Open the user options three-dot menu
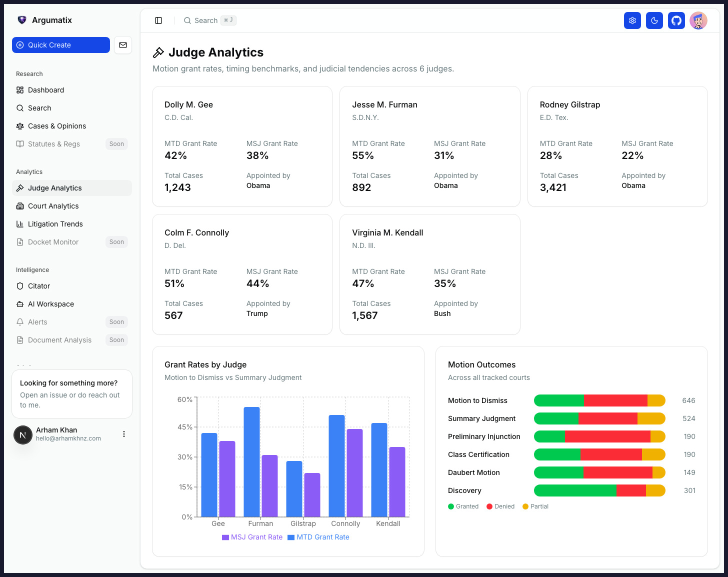 (124, 434)
